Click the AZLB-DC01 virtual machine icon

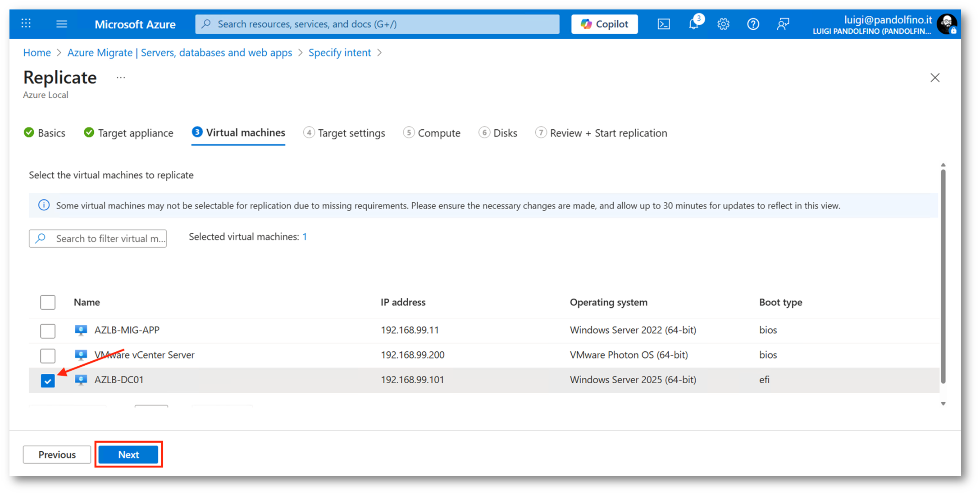(81, 380)
